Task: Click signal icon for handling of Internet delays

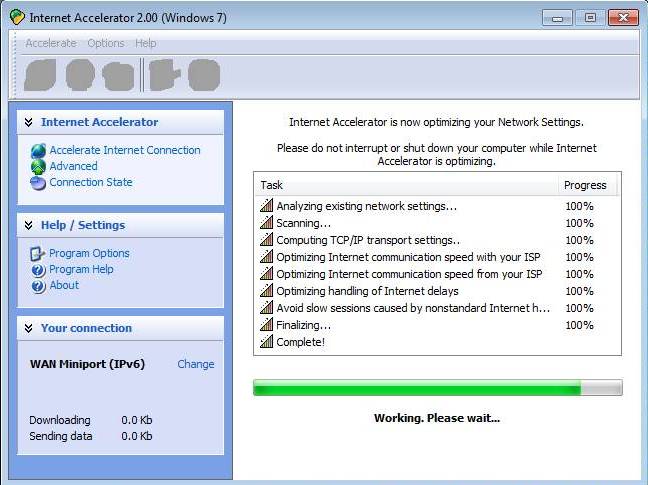Action: pyautogui.click(x=267, y=290)
